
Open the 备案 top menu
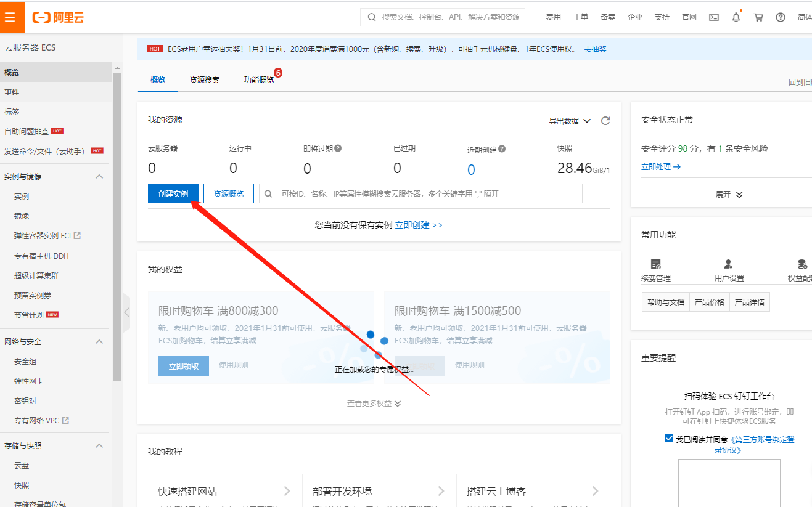pyautogui.click(x=608, y=17)
